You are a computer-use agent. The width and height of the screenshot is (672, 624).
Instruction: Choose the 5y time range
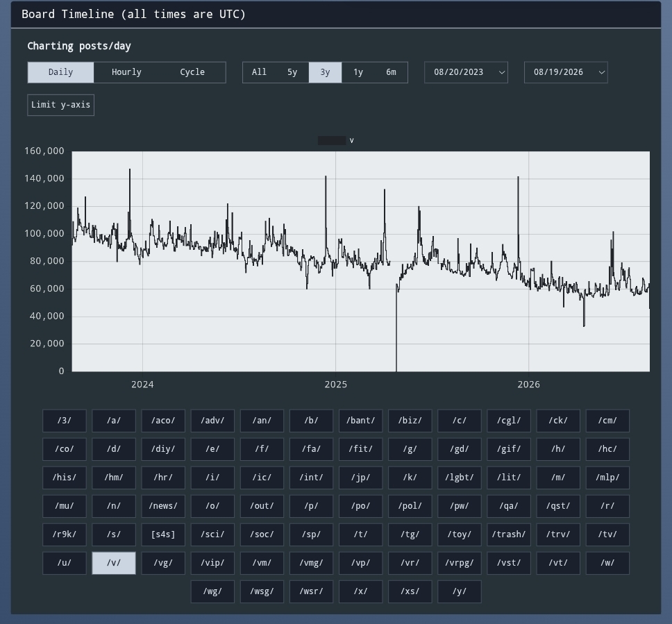pos(292,72)
